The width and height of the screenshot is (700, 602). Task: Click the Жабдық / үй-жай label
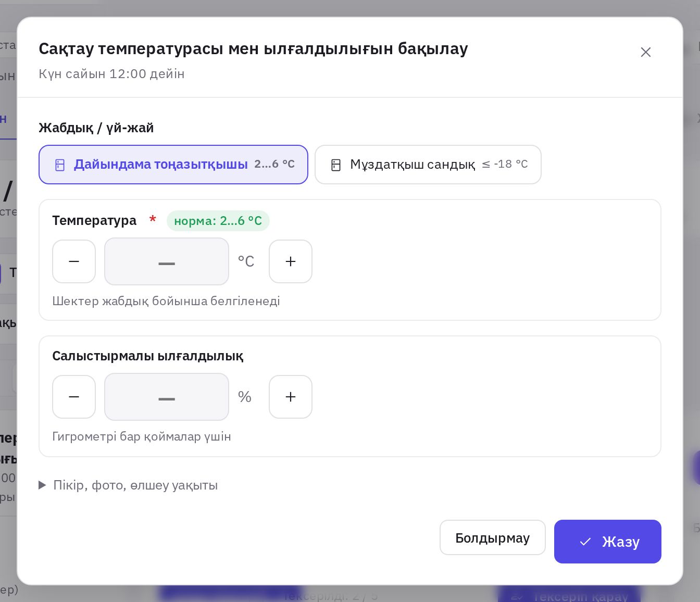point(96,128)
